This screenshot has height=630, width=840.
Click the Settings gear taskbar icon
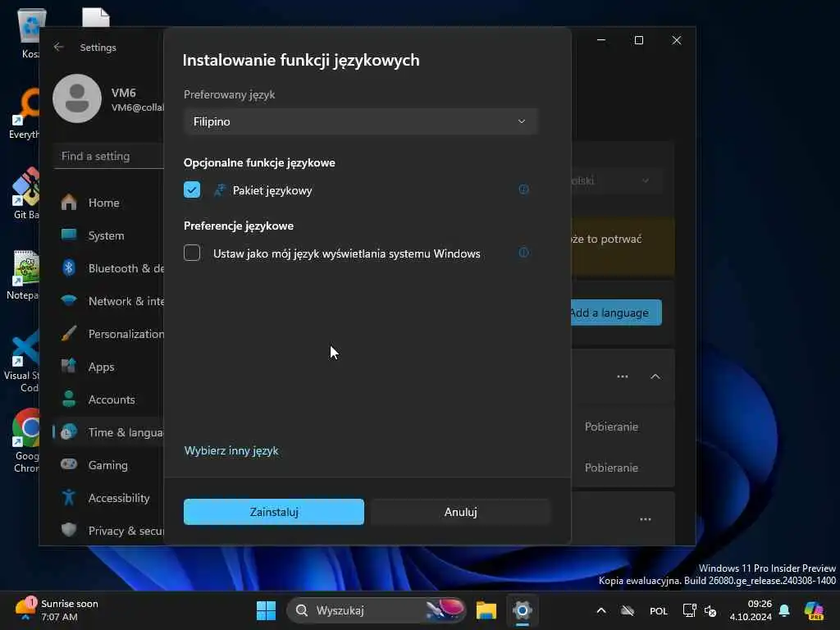[x=522, y=610]
